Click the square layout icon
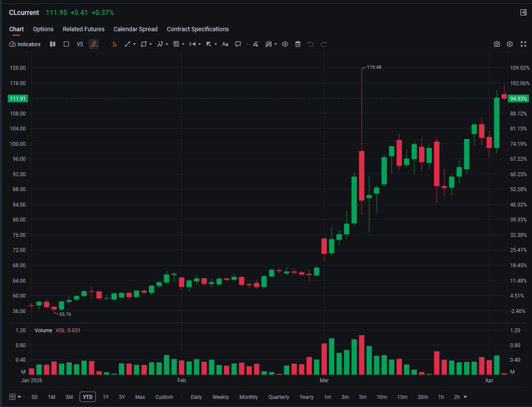 [x=66, y=44]
